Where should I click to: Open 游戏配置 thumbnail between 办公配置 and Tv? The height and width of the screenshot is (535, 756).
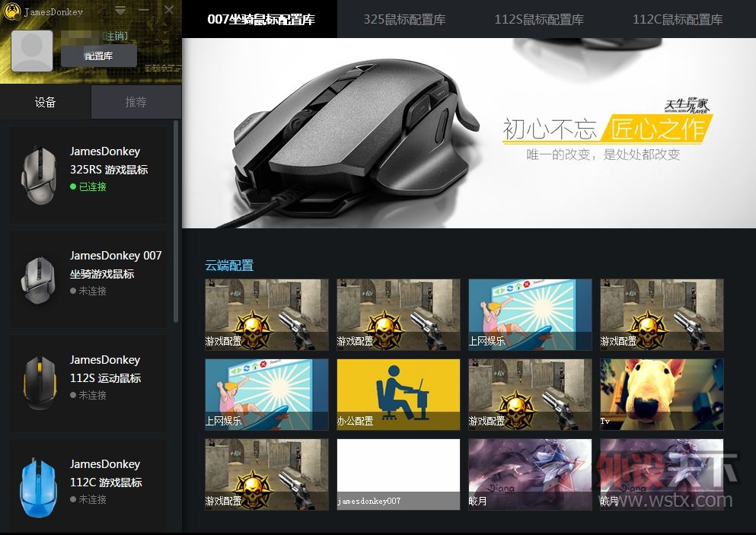coord(530,395)
